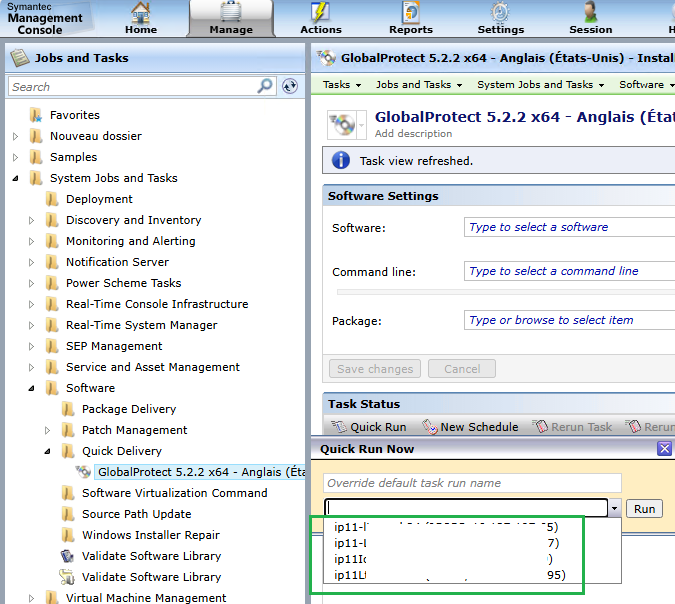Image resolution: width=675 pixels, height=604 pixels.
Task: Expand the Patch Management folder
Action: (47, 431)
